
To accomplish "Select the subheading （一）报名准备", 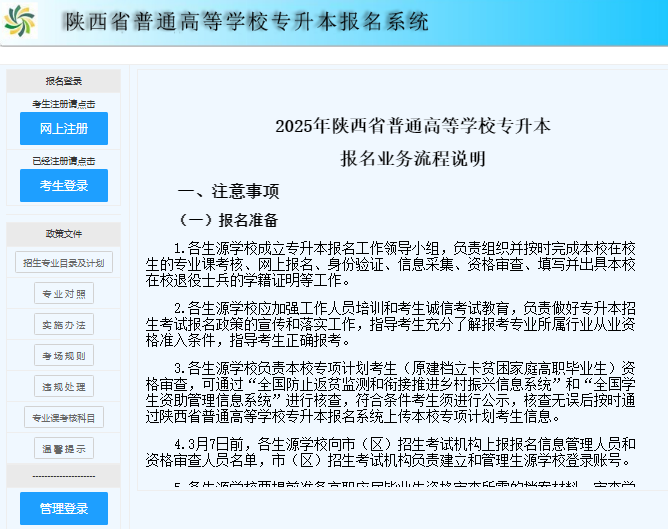I will coord(228,220).
